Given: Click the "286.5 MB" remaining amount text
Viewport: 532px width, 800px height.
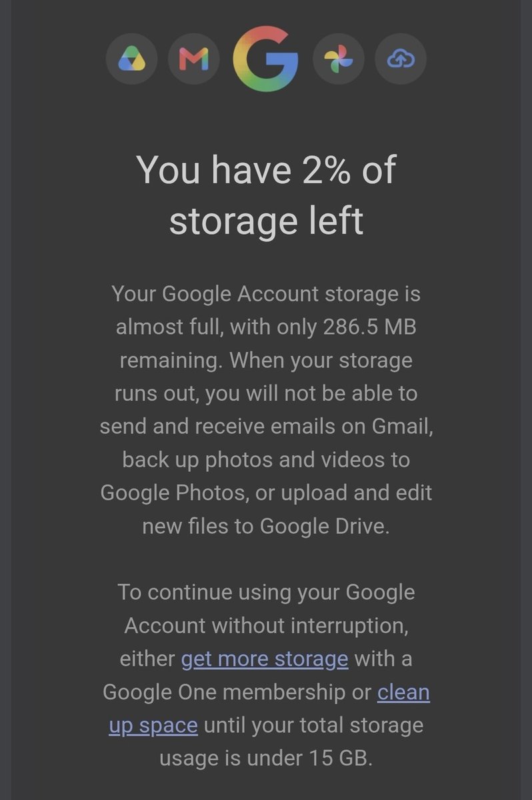Looking at the screenshot, I should tap(370, 327).
